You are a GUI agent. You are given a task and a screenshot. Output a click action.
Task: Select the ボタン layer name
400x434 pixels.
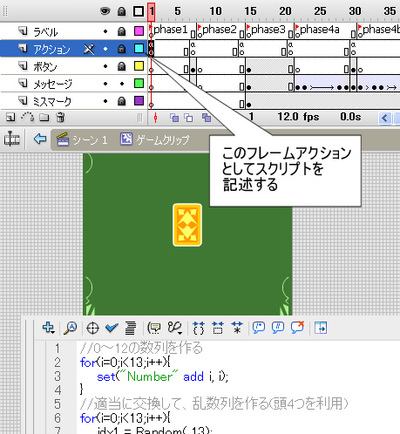(x=45, y=67)
